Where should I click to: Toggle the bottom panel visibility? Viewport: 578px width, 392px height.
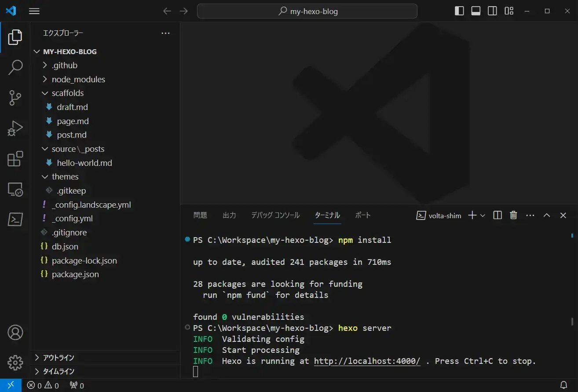click(x=476, y=11)
